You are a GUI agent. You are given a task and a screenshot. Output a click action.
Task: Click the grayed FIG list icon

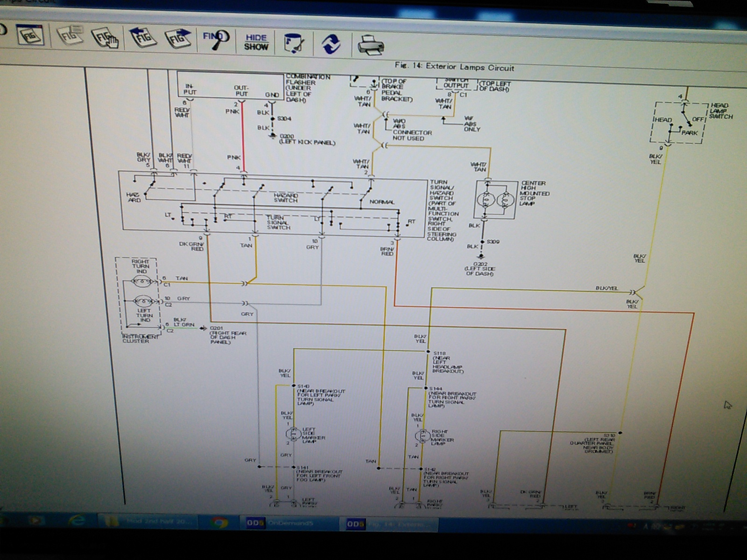pyautogui.click(x=70, y=35)
